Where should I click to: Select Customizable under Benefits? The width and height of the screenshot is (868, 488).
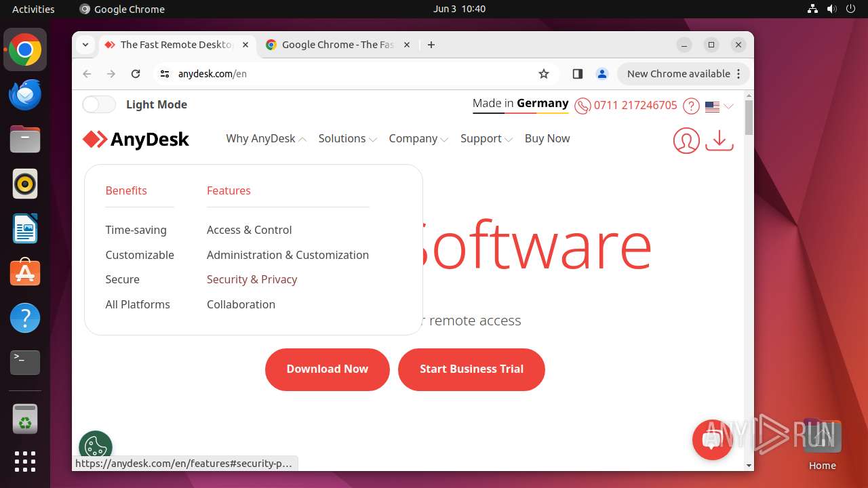[140, 255]
